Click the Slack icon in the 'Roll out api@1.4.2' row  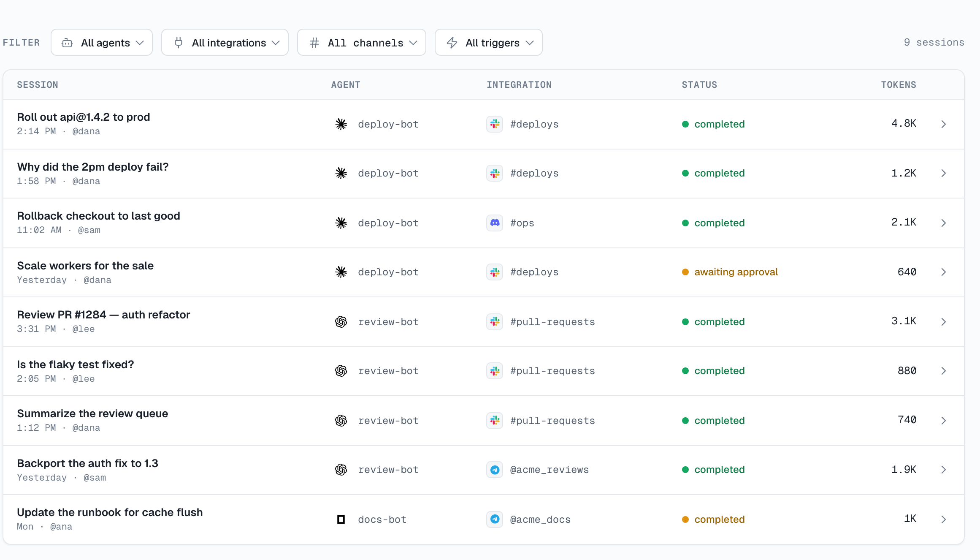click(495, 124)
